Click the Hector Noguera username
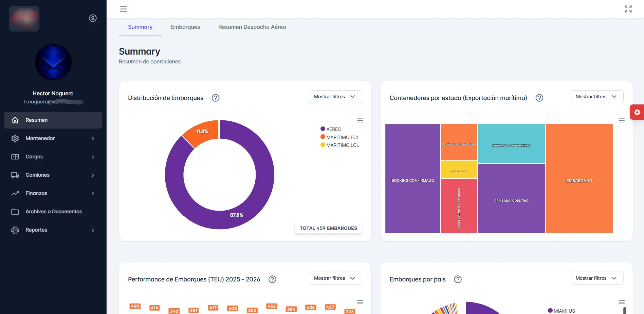 point(53,93)
